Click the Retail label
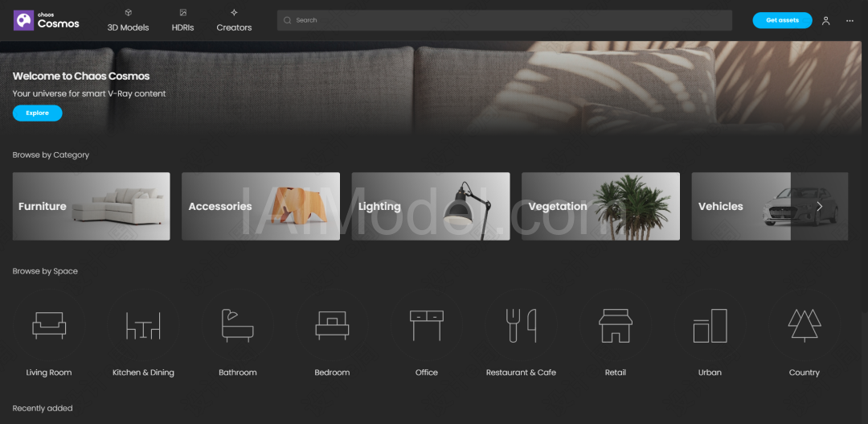 (x=616, y=373)
